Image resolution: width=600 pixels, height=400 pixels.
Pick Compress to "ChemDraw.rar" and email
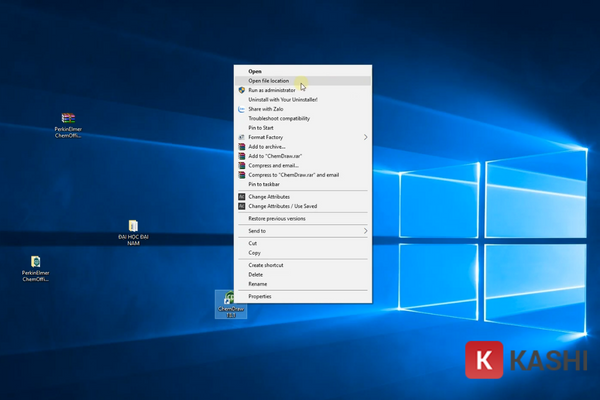[293, 175]
